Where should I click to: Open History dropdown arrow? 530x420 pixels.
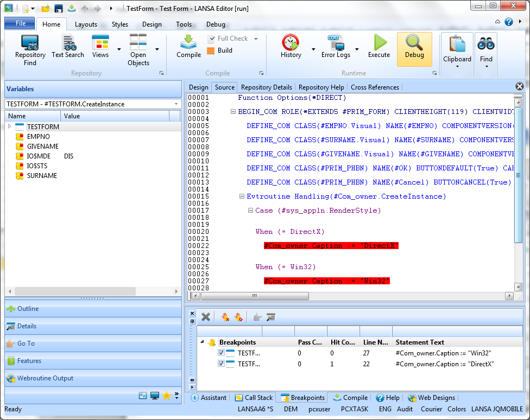pos(313,49)
